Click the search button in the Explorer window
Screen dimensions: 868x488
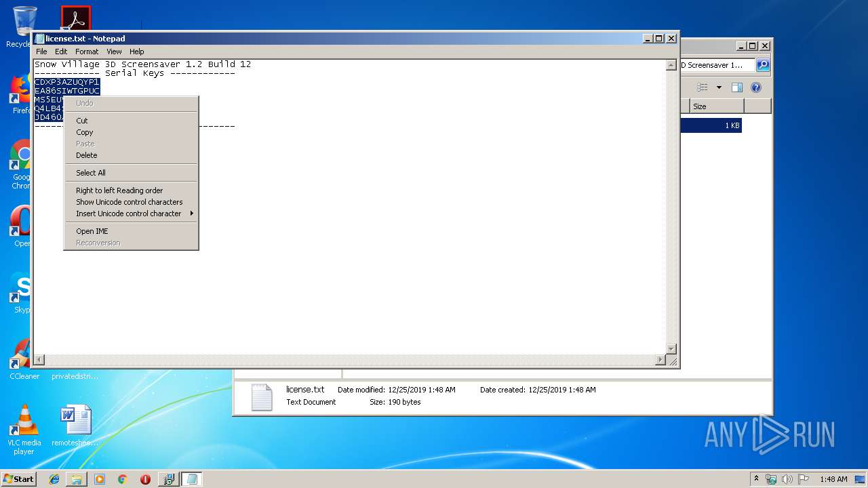coord(763,65)
